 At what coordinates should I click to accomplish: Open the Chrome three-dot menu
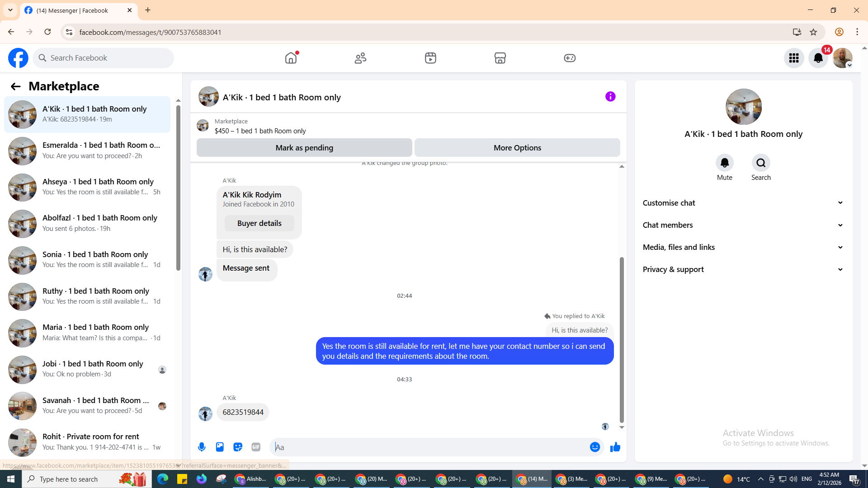tap(857, 32)
